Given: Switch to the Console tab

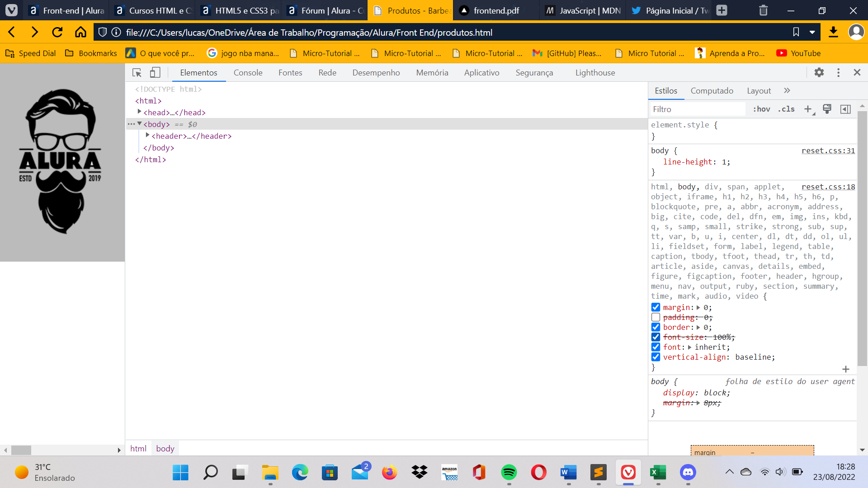Looking at the screenshot, I should click(x=248, y=73).
